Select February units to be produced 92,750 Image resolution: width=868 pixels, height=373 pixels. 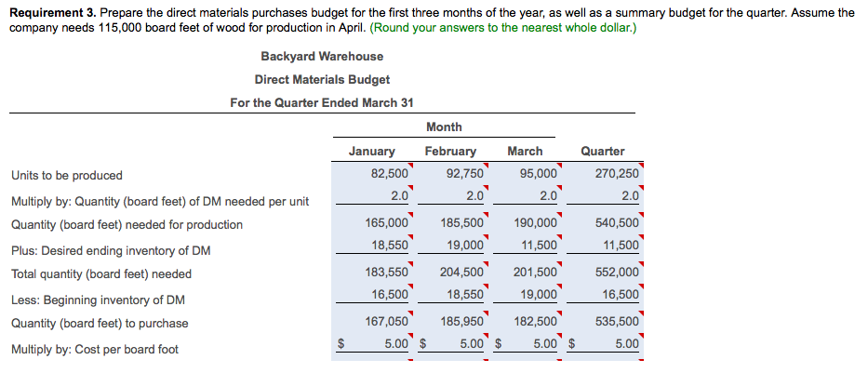point(465,174)
